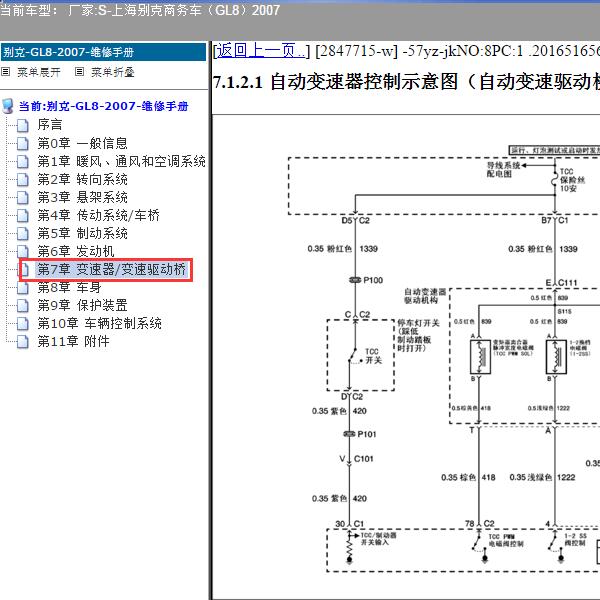The width and height of the screenshot is (600, 600).
Task: Click the page icon beside 第7章 变速器/变速驱动桥
Action: 24,269
